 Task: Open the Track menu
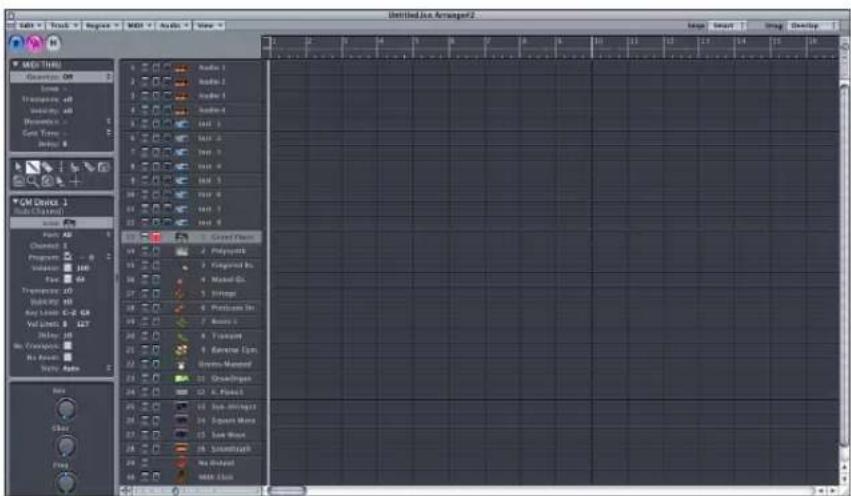click(63, 26)
